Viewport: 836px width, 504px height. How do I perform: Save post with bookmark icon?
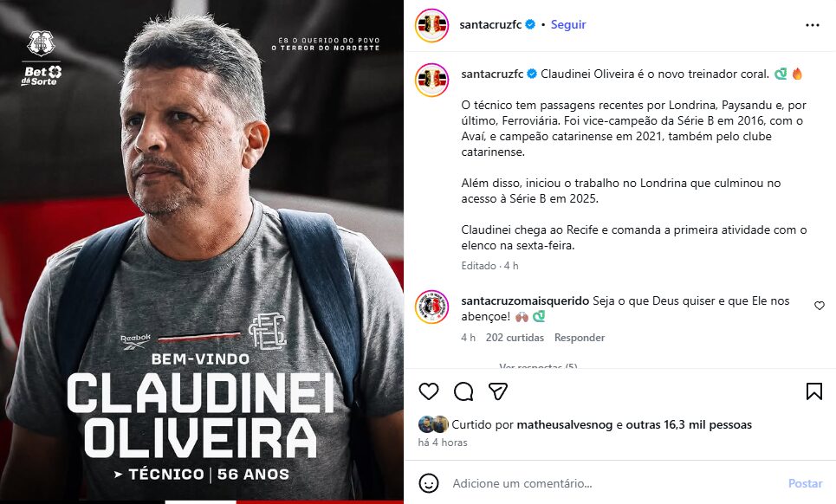point(814,391)
